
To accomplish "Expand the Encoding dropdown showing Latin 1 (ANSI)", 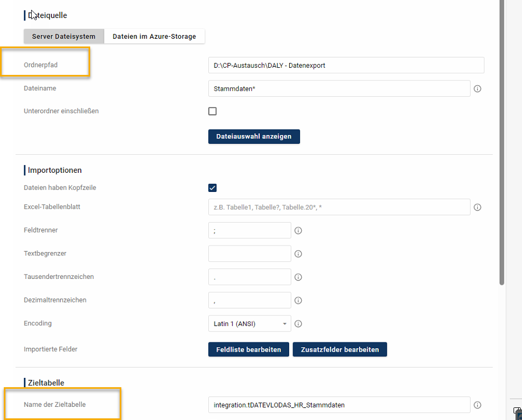I will tap(250, 324).
